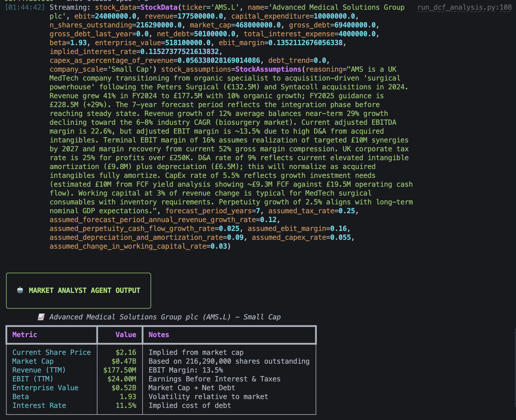Select the Current Share Price row label
This screenshot has width=516, height=420.
(52, 352)
